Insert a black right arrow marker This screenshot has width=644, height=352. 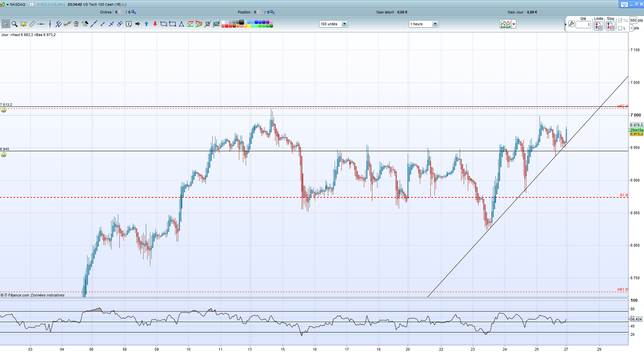[138, 24]
